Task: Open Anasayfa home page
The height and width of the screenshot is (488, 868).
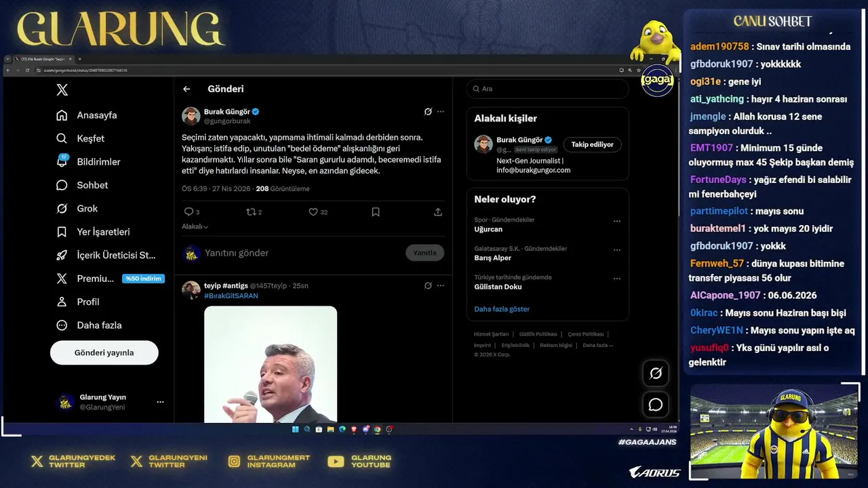Action: (x=87, y=115)
